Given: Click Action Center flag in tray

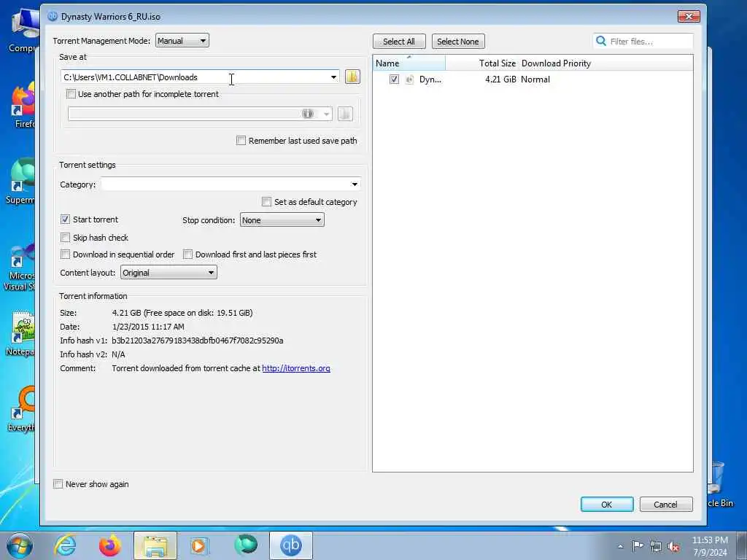Looking at the screenshot, I should coord(638,546).
